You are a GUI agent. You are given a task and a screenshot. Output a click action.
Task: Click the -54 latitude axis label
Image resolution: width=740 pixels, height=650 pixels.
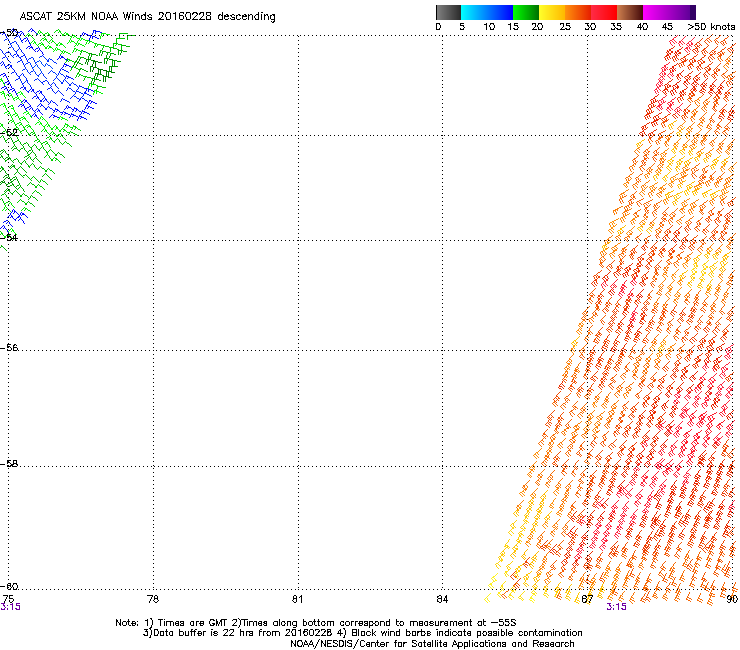9,237
